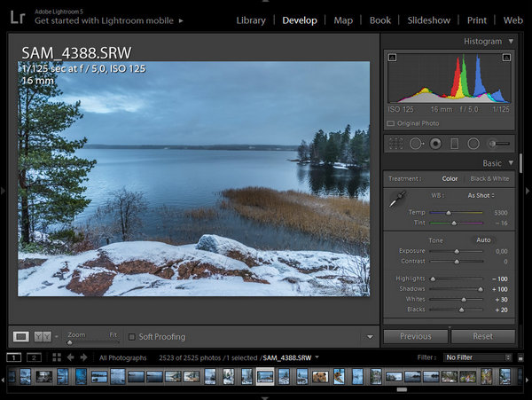This screenshot has width=532, height=400.
Task: Switch to Loupe view icon in toolbar
Action: [x=21, y=336]
